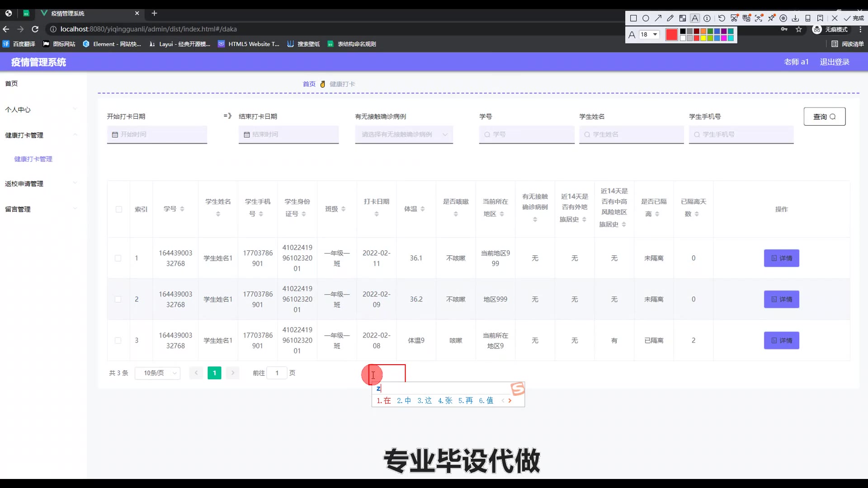Open the 图标网站 bookmark

tap(59, 44)
